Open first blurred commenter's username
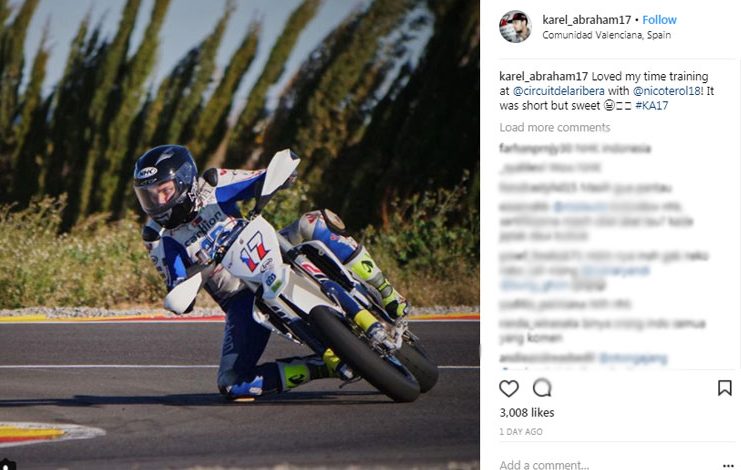This screenshot has width=741, height=470. [x=529, y=148]
